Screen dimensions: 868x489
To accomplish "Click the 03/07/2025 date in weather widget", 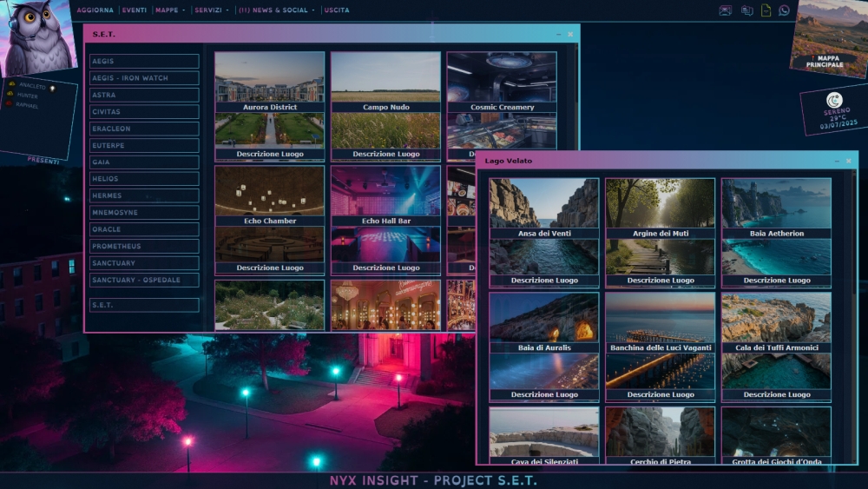I will tap(838, 124).
